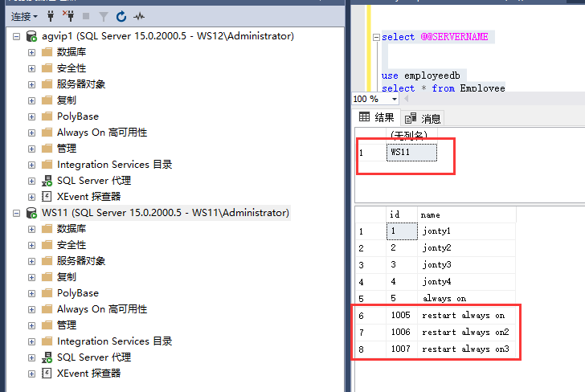Click the disconnect plug icon with red X
This screenshot has width=585, height=392.
click(x=69, y=15)
